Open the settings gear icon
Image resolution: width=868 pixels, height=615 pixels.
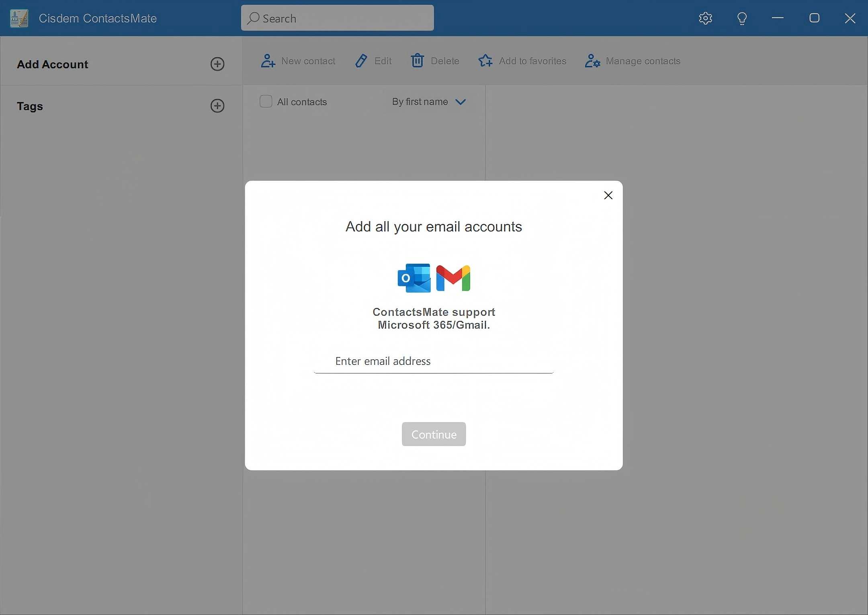705,18
